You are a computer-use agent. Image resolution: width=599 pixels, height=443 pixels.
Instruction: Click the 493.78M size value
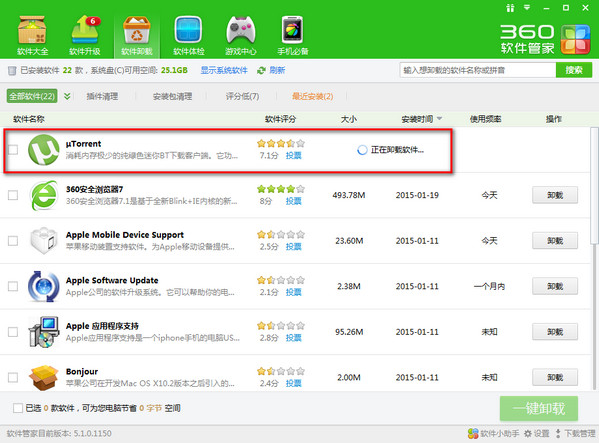[349, 195]
